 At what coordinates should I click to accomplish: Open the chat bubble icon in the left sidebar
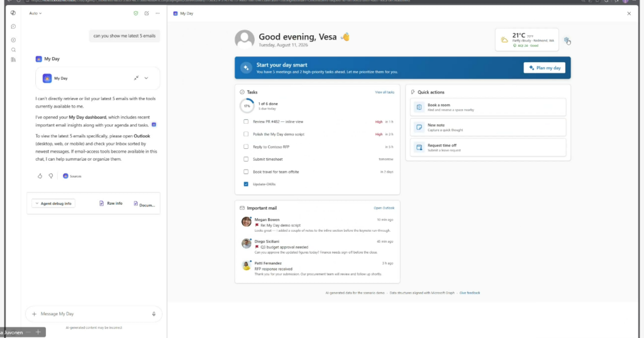[13, 26]
